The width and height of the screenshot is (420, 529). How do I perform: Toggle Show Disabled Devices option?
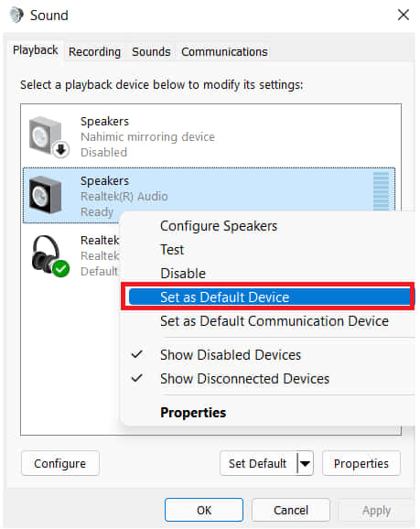pyautogui.click(x=231, y=355)
